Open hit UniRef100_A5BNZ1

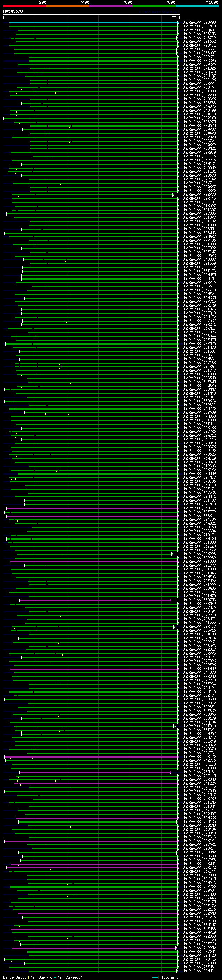pyautogui.click(x=199, y=149)
